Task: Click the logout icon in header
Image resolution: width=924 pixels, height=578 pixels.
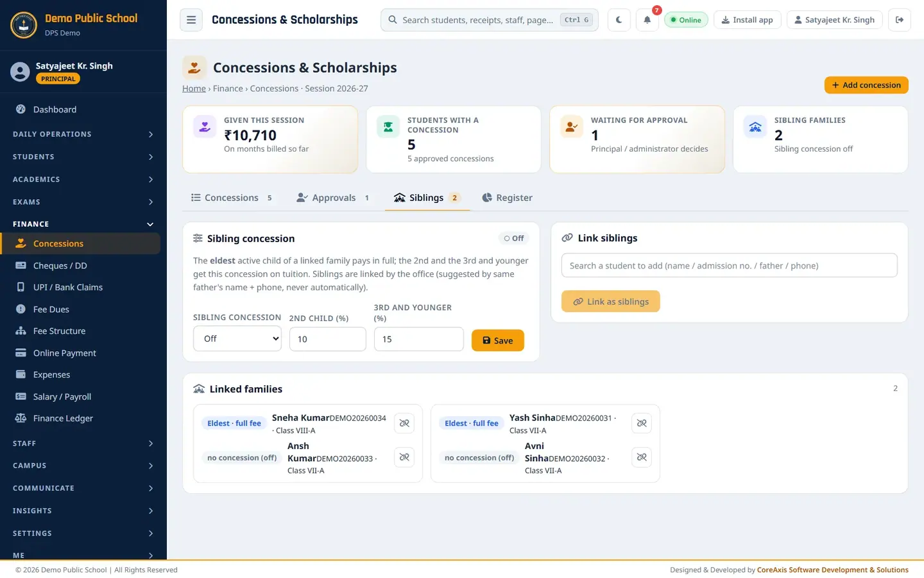Action: pyautogui.click(x=900, y=20)
